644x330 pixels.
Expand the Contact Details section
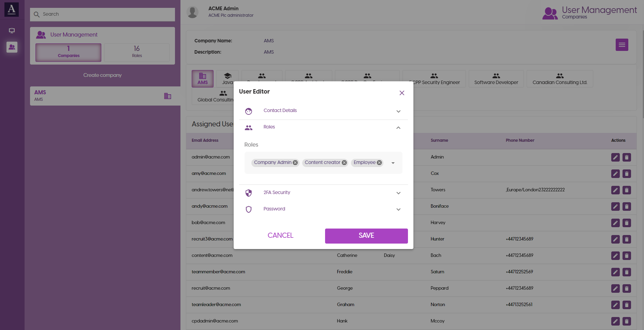[398, 111]
